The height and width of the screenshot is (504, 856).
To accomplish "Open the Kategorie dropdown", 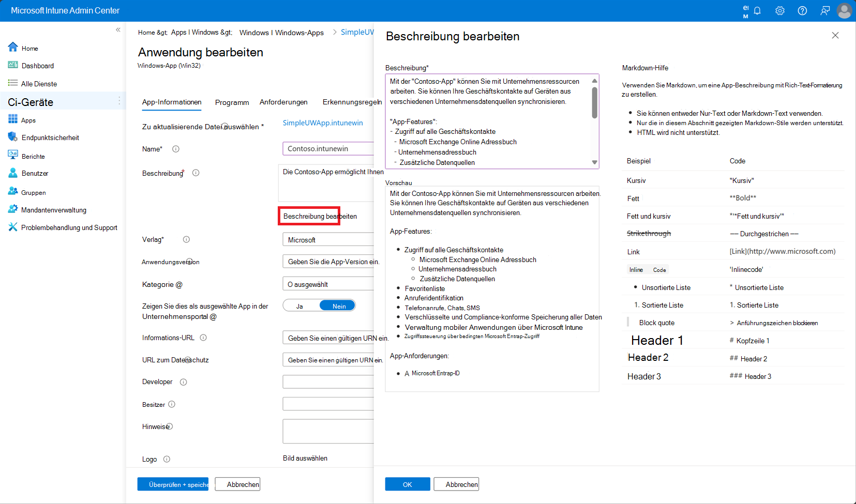I will pyautogui.click(x=328, y=284).
